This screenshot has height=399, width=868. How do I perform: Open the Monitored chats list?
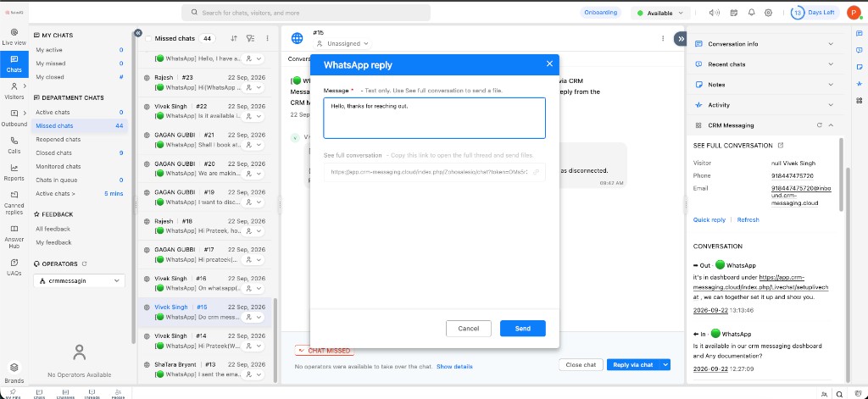pyautogui.click(x=79, y=167)
